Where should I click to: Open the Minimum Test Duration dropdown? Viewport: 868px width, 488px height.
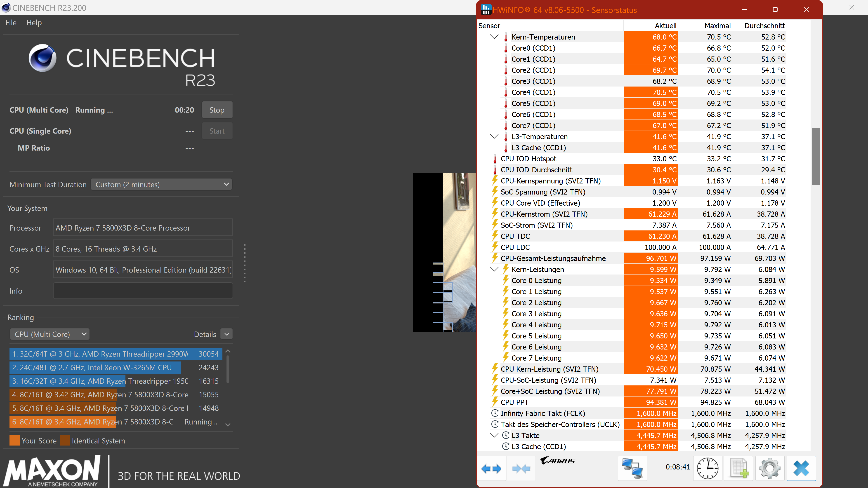coord(161,185)
